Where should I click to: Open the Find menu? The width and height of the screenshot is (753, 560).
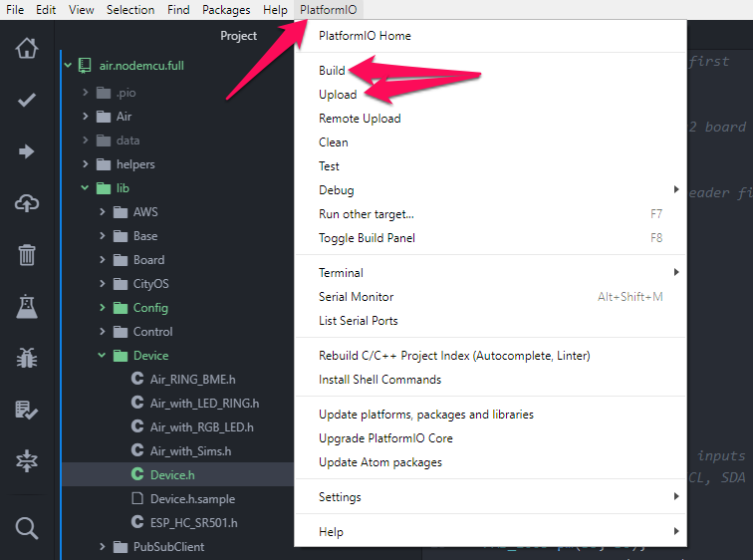[178, 10]
